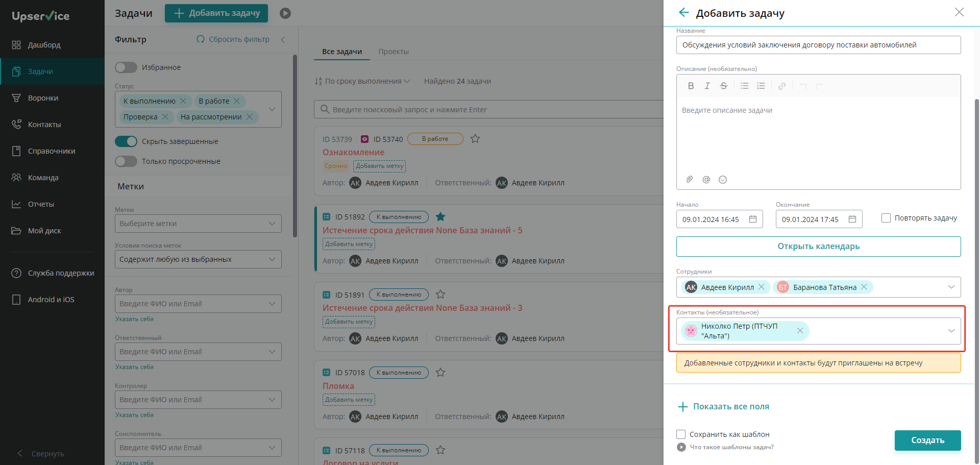
Task: Apply italic formatting in description editor
Action: (x=707, y=86)
